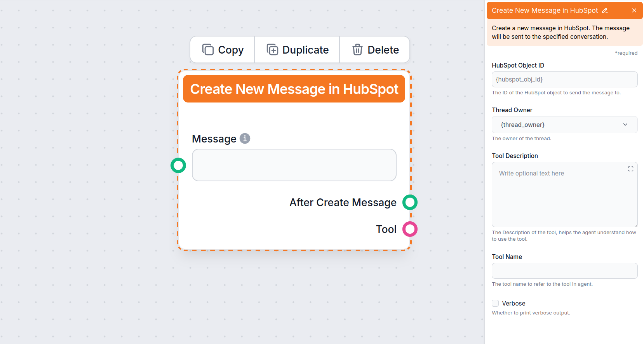
Task: Click the Copy icon in node toolbar
Action: tap(208, 50)
